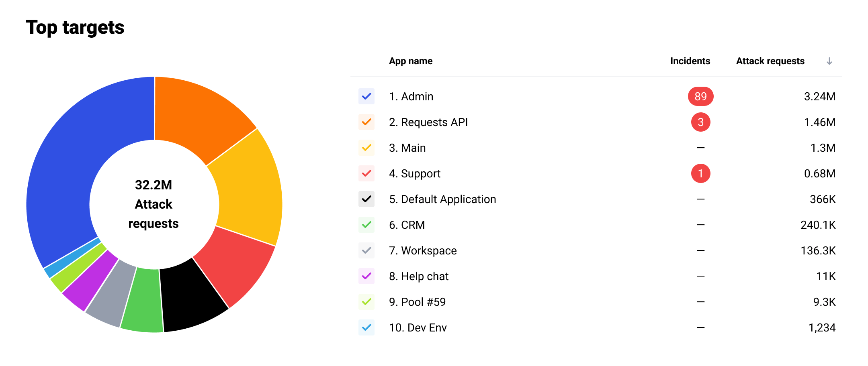Untick the CRM checkbox
868x366 pixels.
point(366,225)
